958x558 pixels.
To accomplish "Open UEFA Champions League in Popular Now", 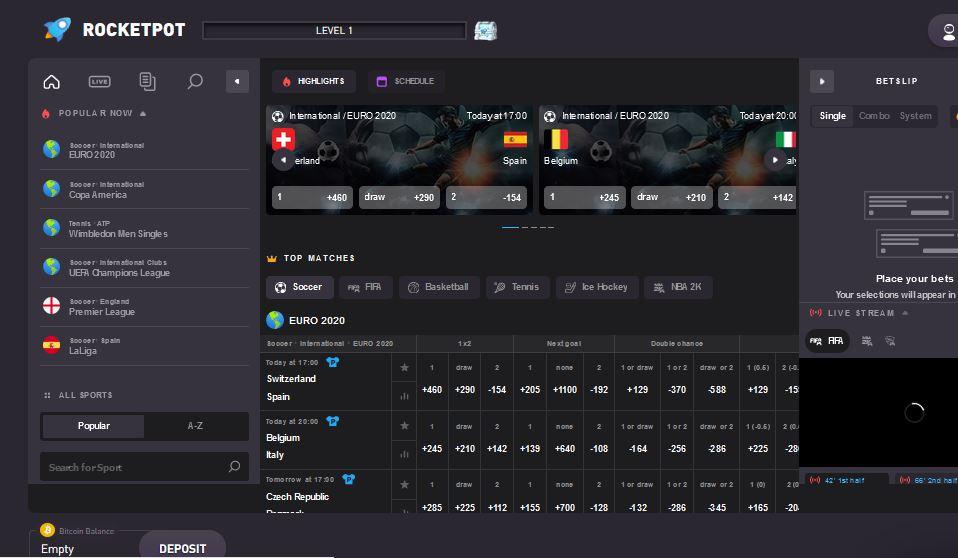I will 145,268.
